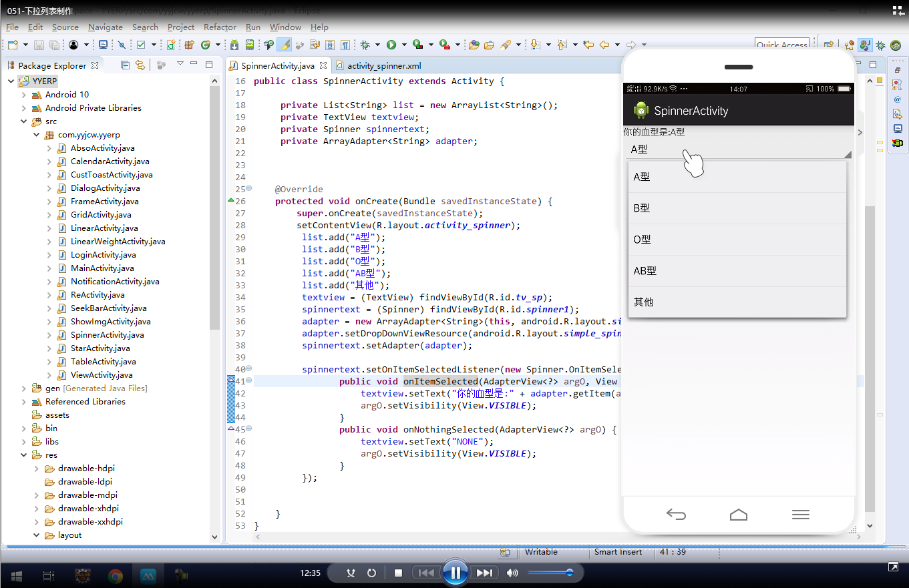The width and height of the screenshot is (909, 588).
Task: Expand the Referenced Libraries node
Action: [x=24, y=401]
